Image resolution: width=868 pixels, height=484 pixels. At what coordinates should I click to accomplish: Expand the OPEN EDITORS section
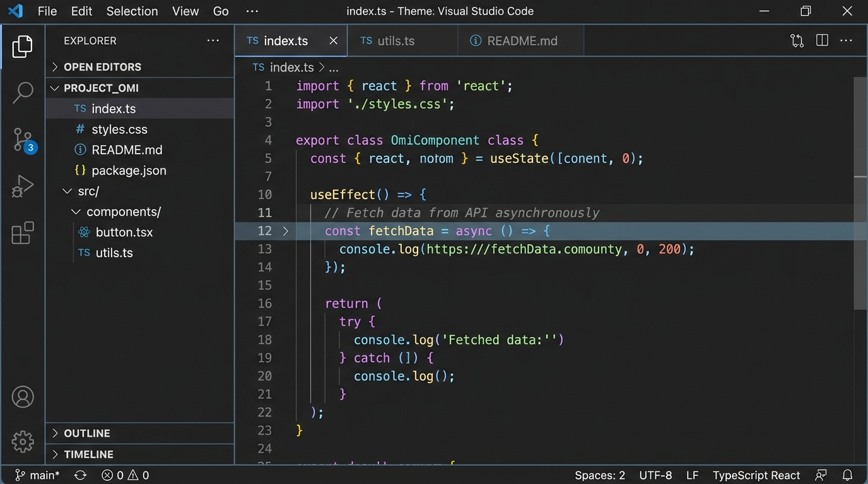(140, 67)
